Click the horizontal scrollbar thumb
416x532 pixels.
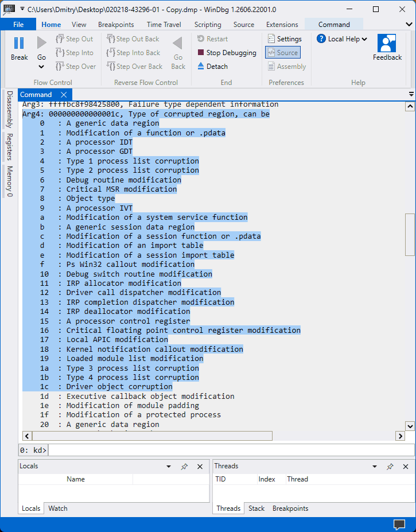click(x=152, y=436)
